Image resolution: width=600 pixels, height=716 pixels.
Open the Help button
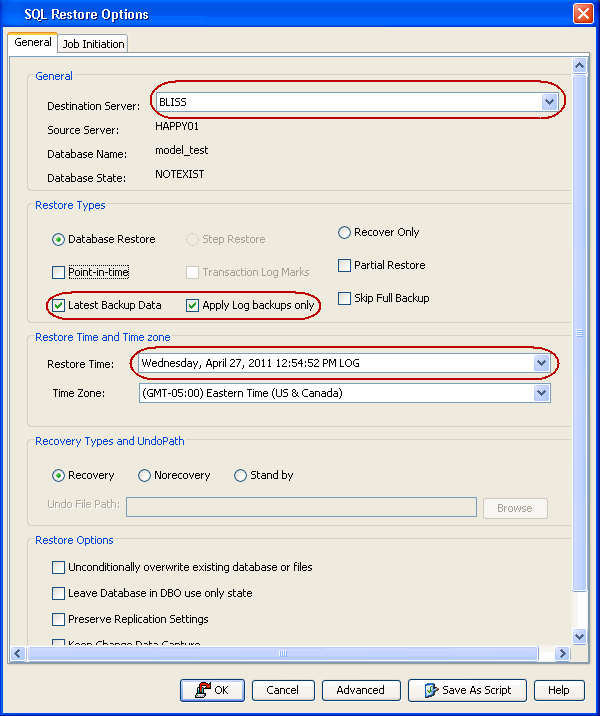(559, 690)
